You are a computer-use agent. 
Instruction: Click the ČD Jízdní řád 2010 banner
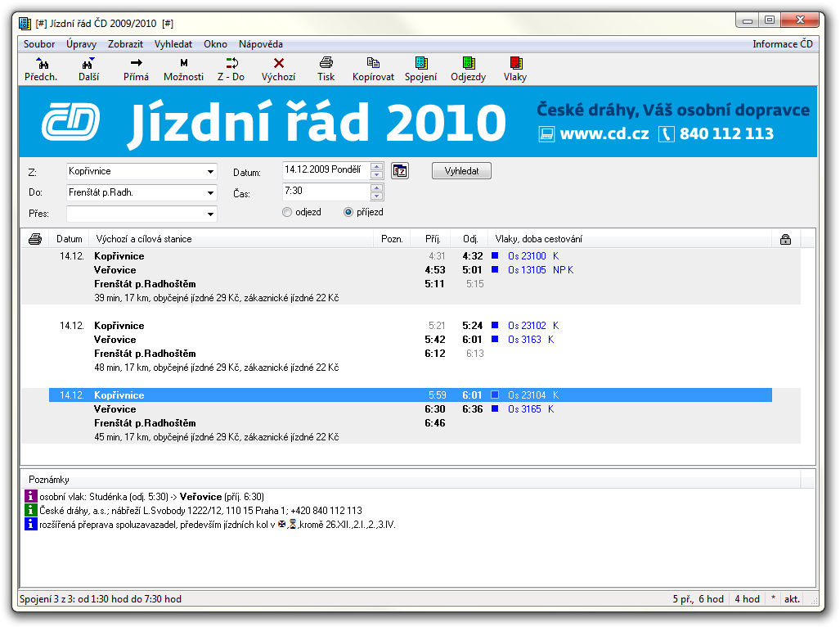tap(419, 122)
